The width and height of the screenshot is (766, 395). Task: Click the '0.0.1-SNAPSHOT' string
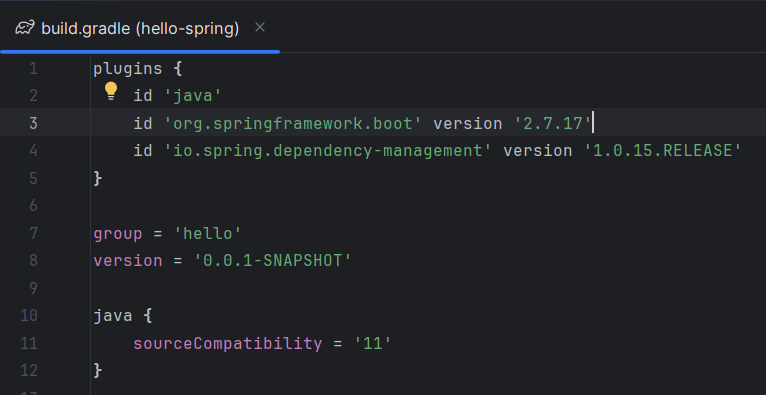click(273, 261)
